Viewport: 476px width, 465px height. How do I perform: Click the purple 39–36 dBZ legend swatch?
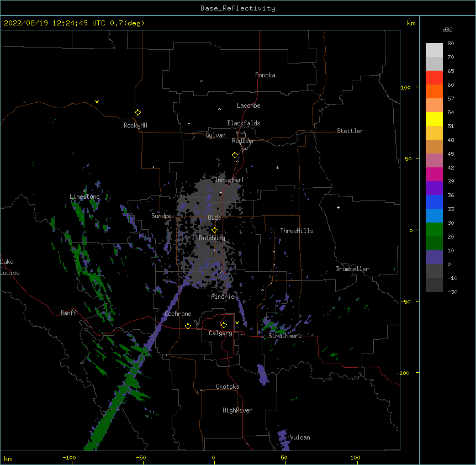434,188
